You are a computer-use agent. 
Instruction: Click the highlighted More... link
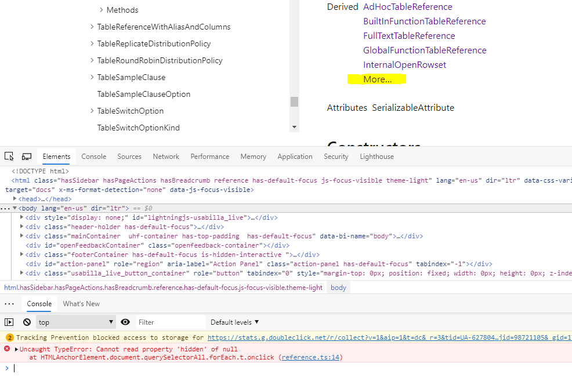click(377, 79)
